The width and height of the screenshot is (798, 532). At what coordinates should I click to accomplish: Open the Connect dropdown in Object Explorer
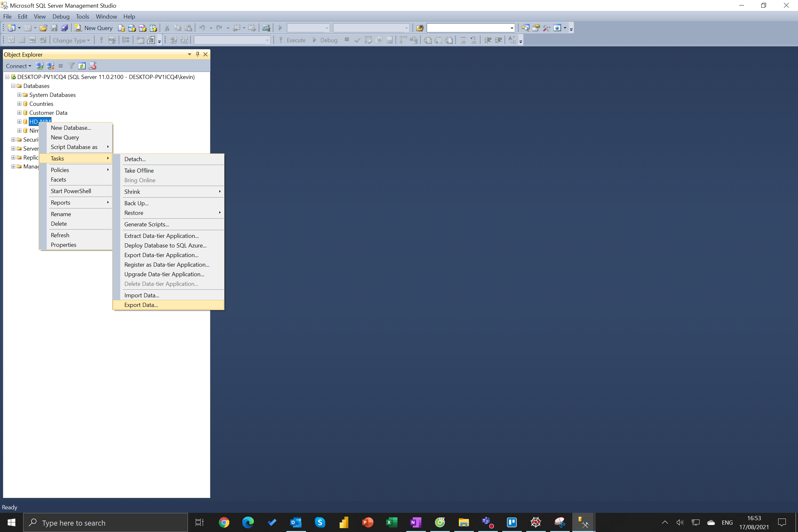(18, 66)
